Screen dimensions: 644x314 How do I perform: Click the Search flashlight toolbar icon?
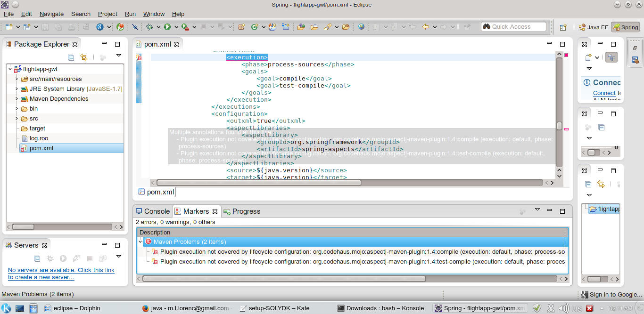[328, 27]
